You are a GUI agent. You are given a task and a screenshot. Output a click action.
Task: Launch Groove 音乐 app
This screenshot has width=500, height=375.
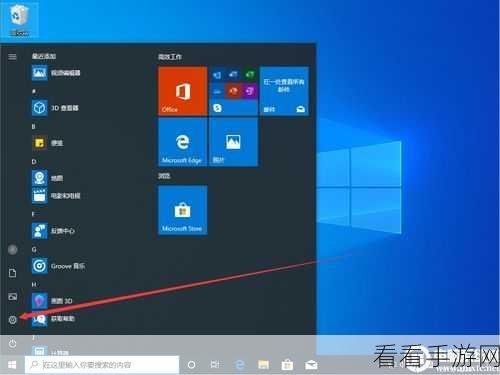pyautogui.click(x=58, y=266)
